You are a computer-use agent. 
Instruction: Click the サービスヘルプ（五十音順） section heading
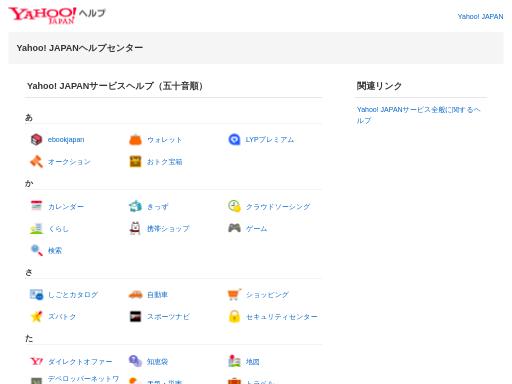coord(115,86)
